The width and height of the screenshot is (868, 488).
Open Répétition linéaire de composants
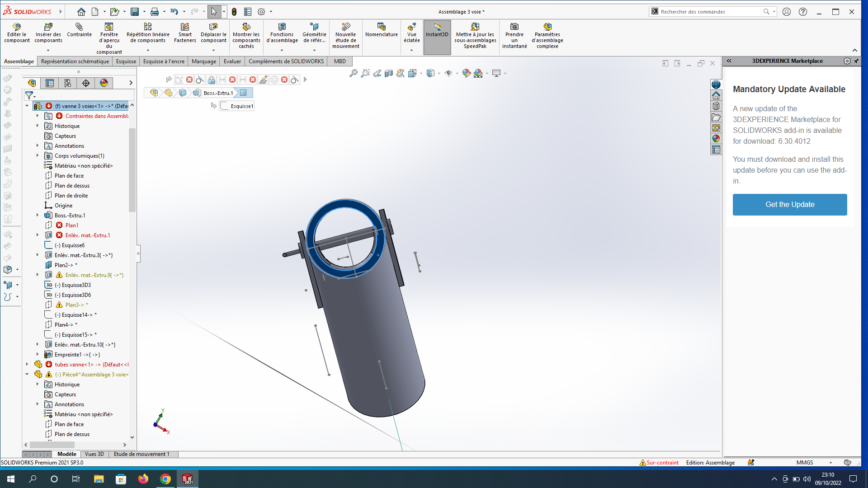pos(148,33)
